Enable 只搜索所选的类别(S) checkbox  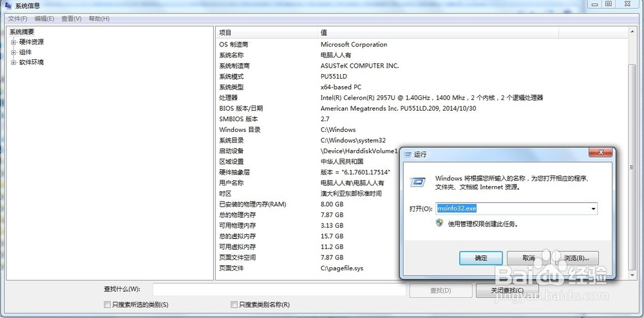click(107, 305)
